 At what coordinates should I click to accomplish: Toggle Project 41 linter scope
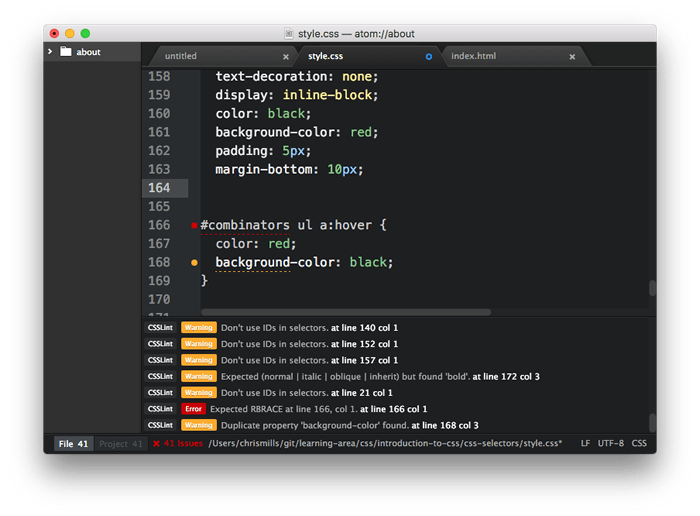tap(121, 443)
